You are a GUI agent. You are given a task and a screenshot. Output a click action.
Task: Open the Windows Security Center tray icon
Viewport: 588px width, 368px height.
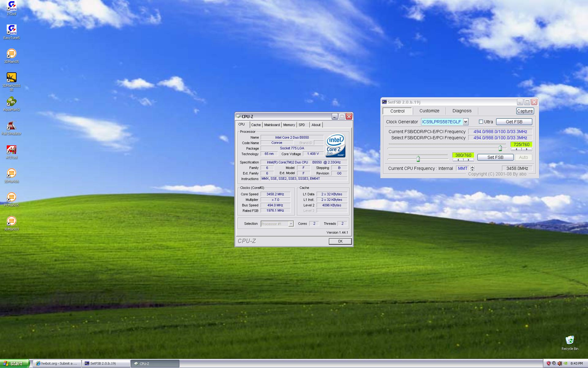click(x=548, y=363)
